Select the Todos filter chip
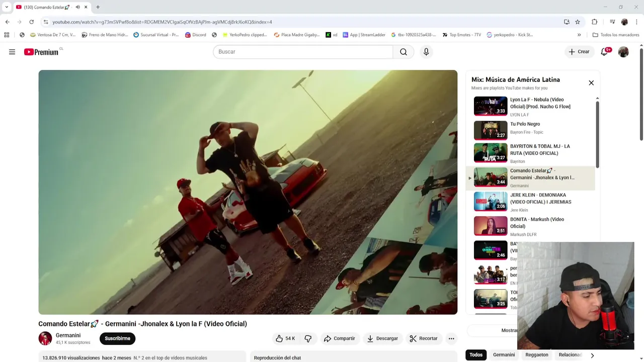Screen dimensions: 644x362 click(476, 355)
